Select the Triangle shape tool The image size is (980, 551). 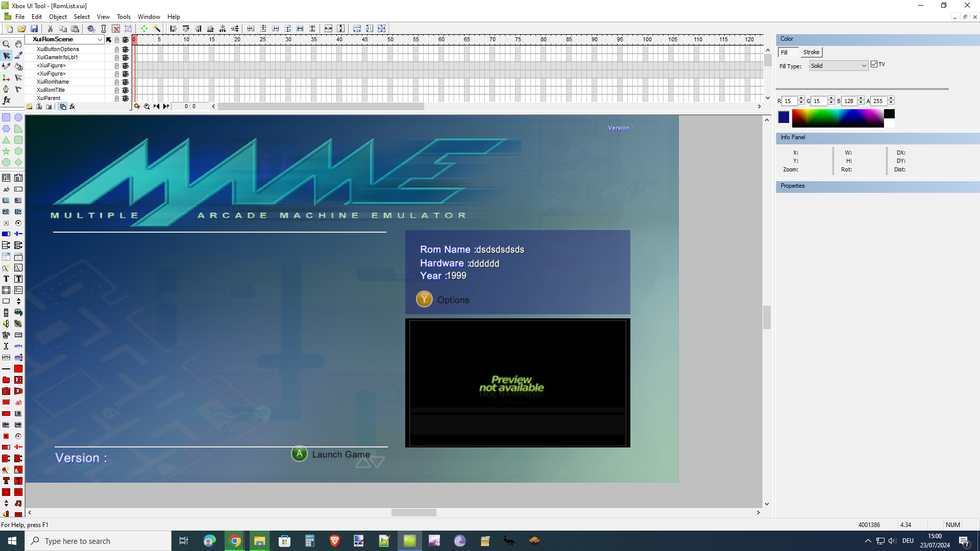6,140
